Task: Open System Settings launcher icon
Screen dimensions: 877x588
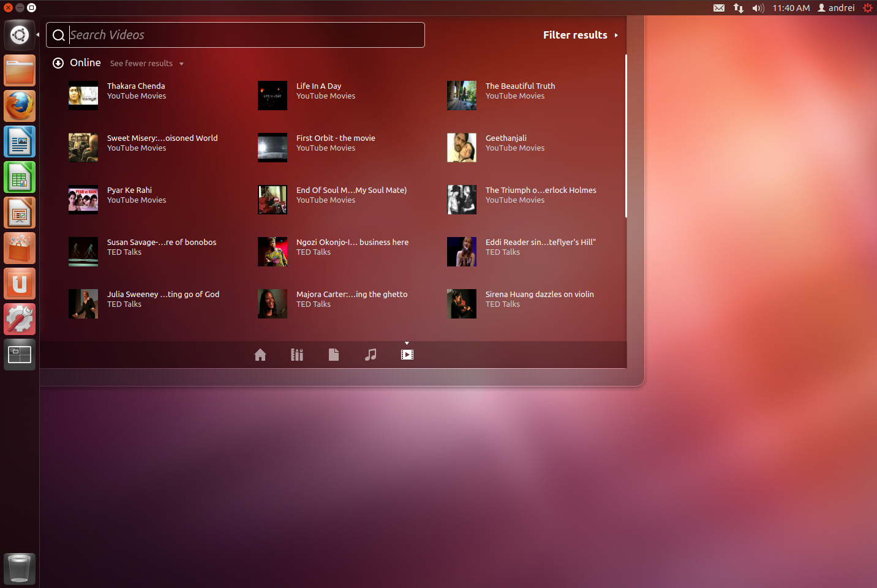Action: coord(20,319)
